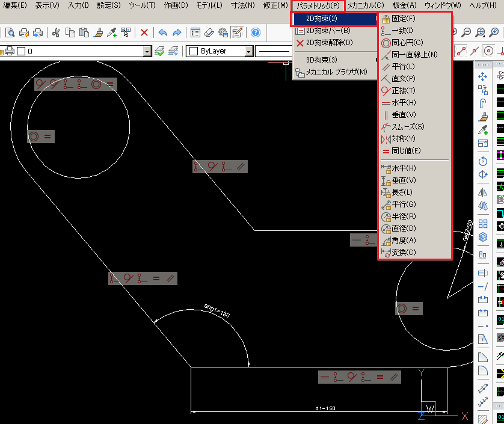Viewport: 504px width, 424px height.
Task: Choose 正接(T) tangent constraint
Action: [403, 90]
